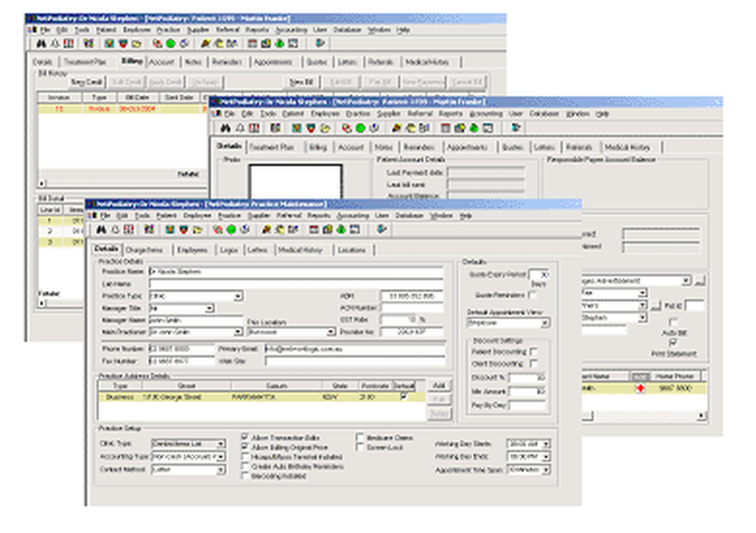Open Database menu in middle Patient window

pos(544,114)
